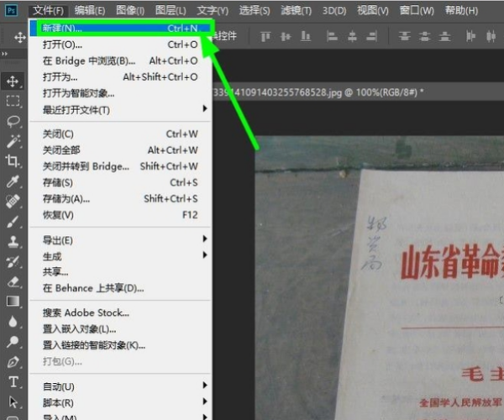
Task: Click the align top edges icon
Action: click(x=265, y=37)
